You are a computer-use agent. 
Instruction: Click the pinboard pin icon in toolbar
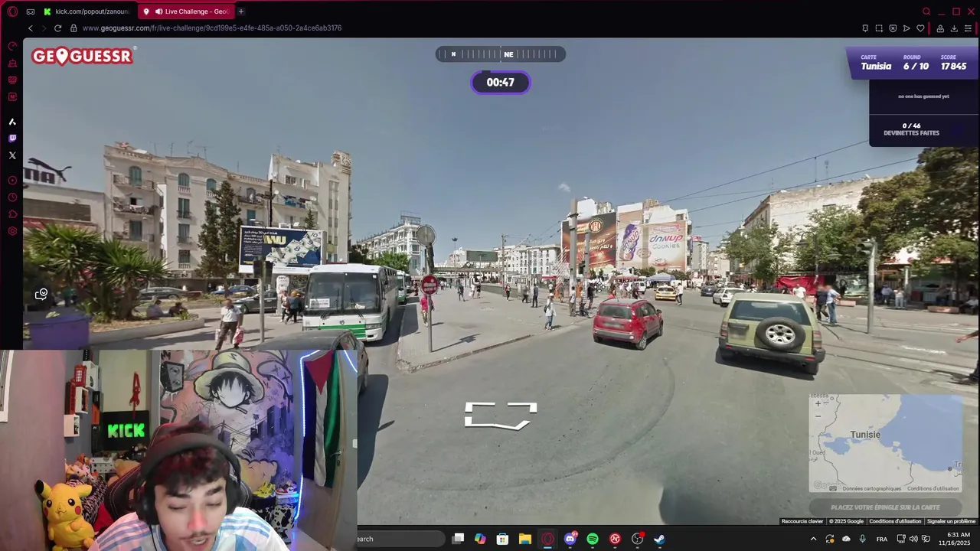tap(865, 28)
